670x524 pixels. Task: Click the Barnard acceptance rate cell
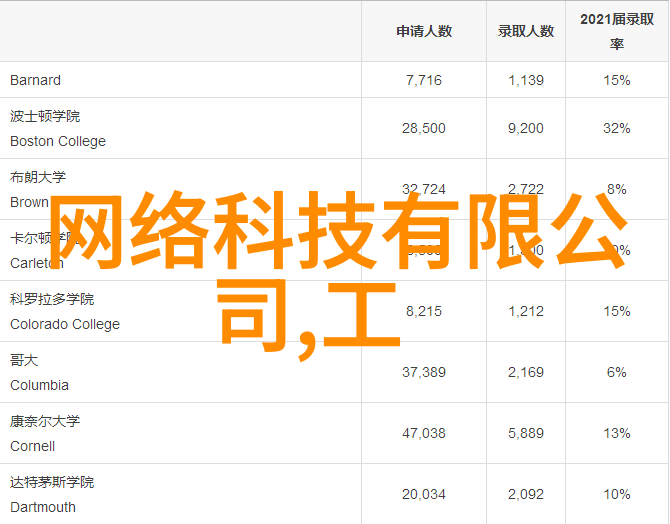[617, 80]
